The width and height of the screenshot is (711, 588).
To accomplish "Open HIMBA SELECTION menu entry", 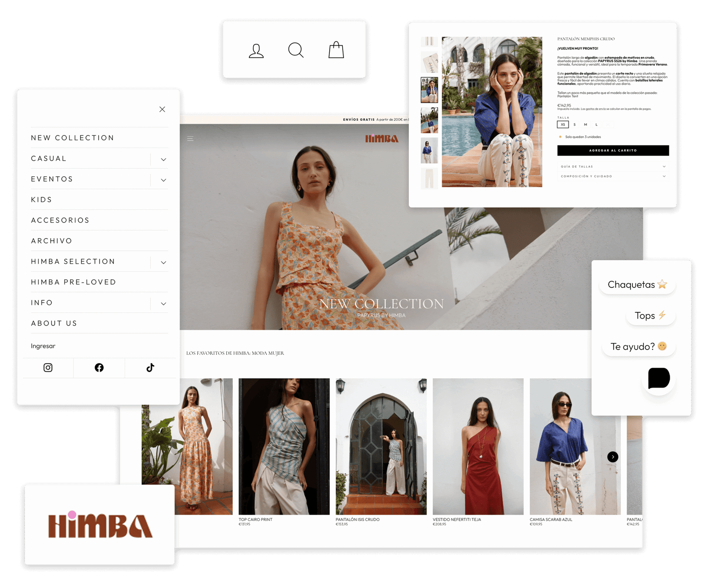I will (x=73, y=262).
